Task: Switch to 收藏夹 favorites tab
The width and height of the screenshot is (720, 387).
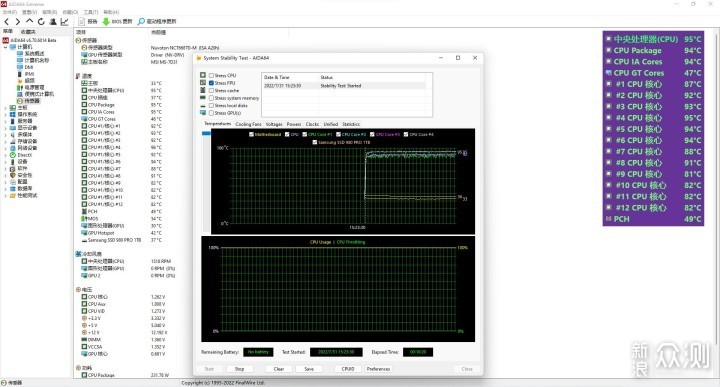Action: point(28,32)
